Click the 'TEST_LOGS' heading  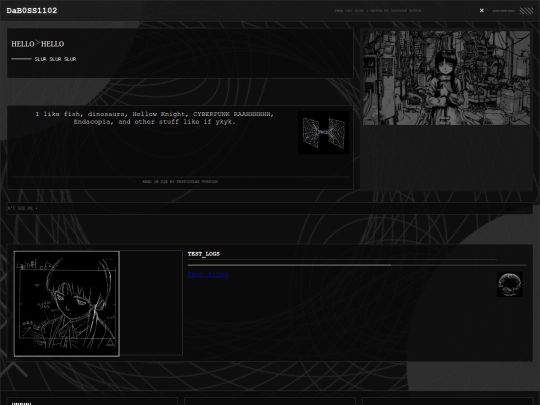[204, 254]
